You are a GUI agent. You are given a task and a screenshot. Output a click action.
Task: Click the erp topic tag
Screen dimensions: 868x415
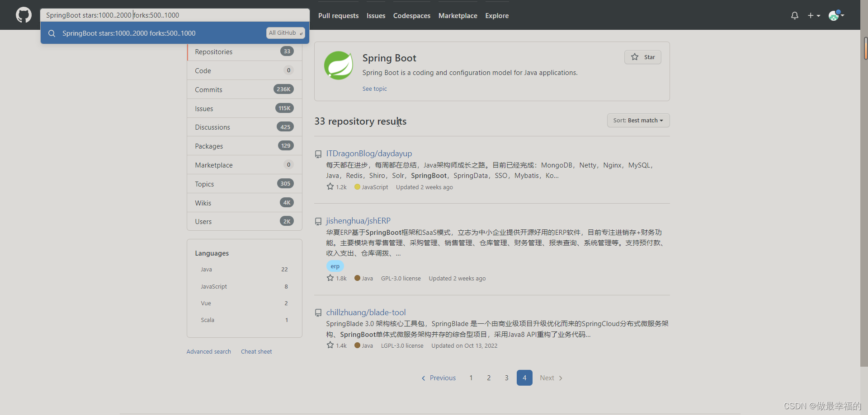tap(335, 266)
